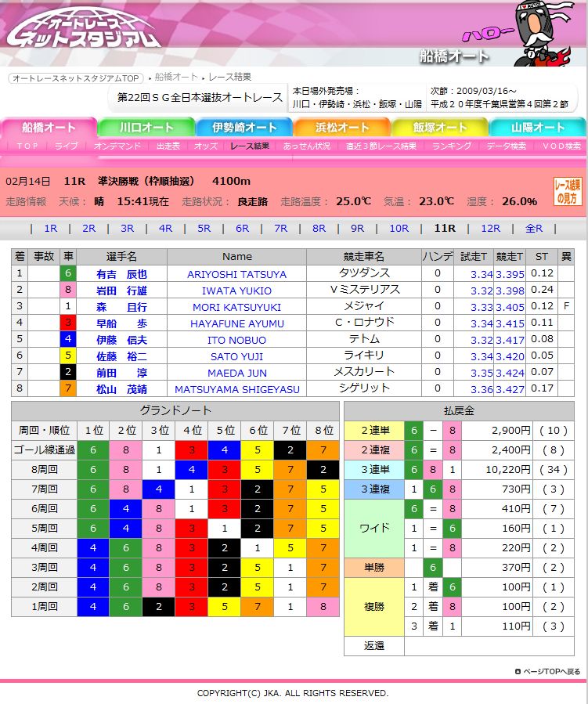The image size is (588, 704).
Task: Click pink car 8 badge in results table
Action: [x=68, y=290]
